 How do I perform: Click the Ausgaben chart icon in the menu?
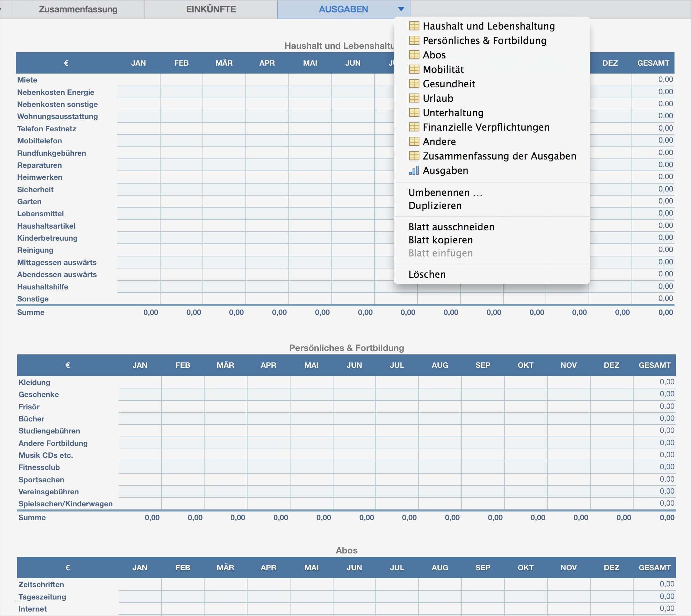[414, 170]
